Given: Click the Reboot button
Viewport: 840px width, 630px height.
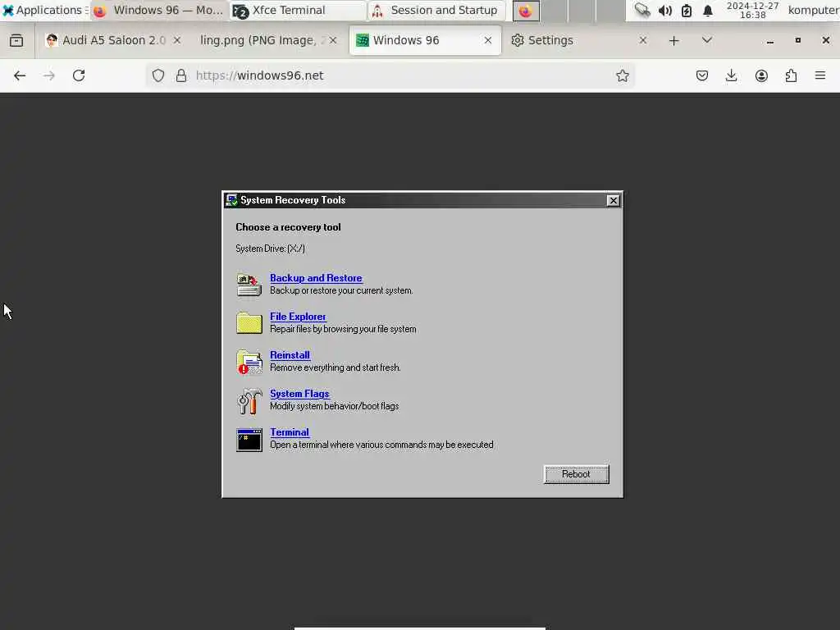Looking at the screenshot, I should click(x=576, y=474).
